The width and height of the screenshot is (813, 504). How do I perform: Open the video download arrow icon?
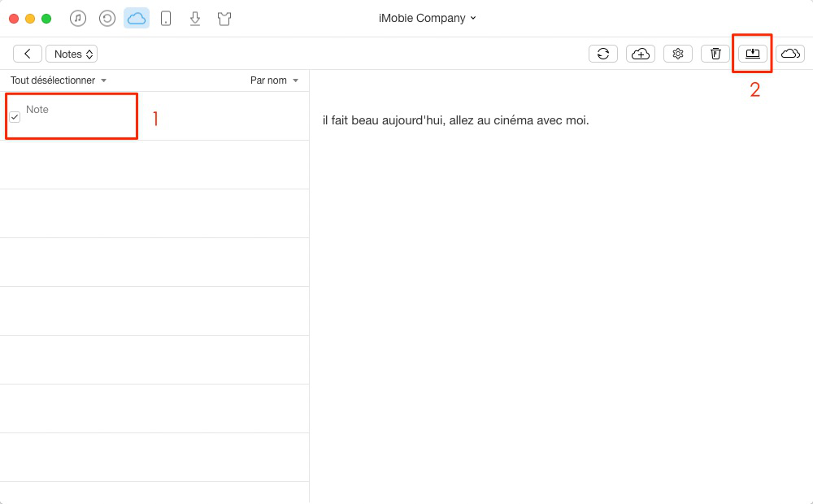195,19
